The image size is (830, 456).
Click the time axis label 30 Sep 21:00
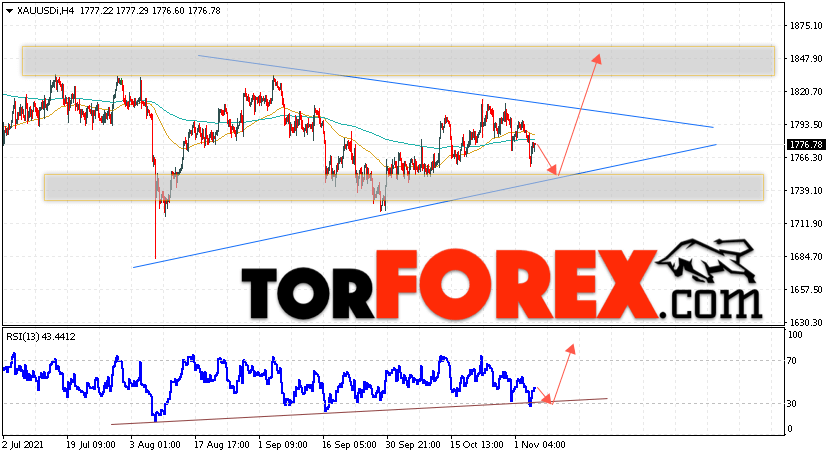coord(413,444)
